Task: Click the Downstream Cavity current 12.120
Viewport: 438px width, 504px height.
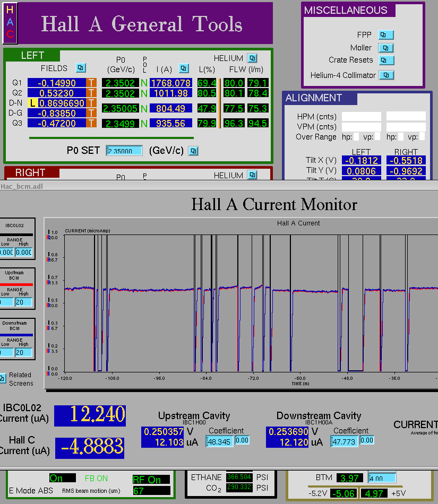Action: click(287, 442)
